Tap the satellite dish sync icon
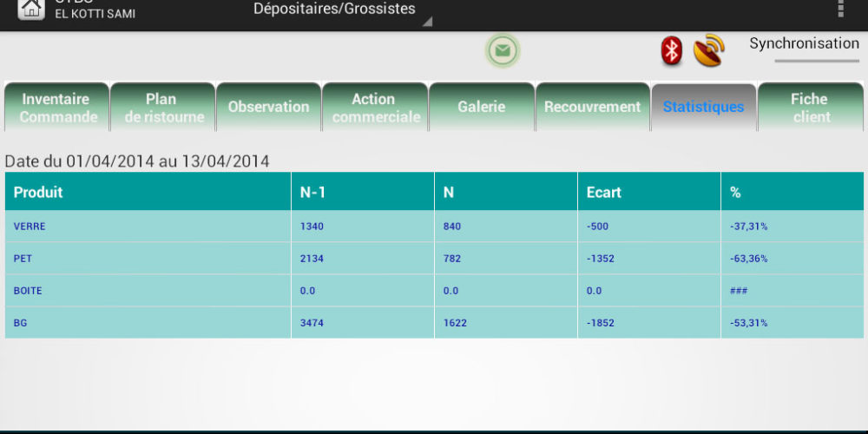This screenshot has height=434, width=868. (708, 50)
